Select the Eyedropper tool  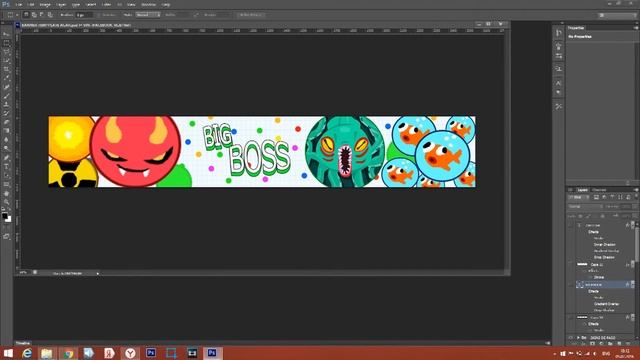tap(7, 78)
